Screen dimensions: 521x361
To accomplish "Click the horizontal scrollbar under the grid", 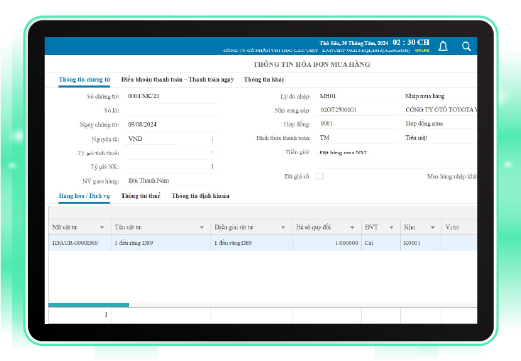I will (89, 305).
